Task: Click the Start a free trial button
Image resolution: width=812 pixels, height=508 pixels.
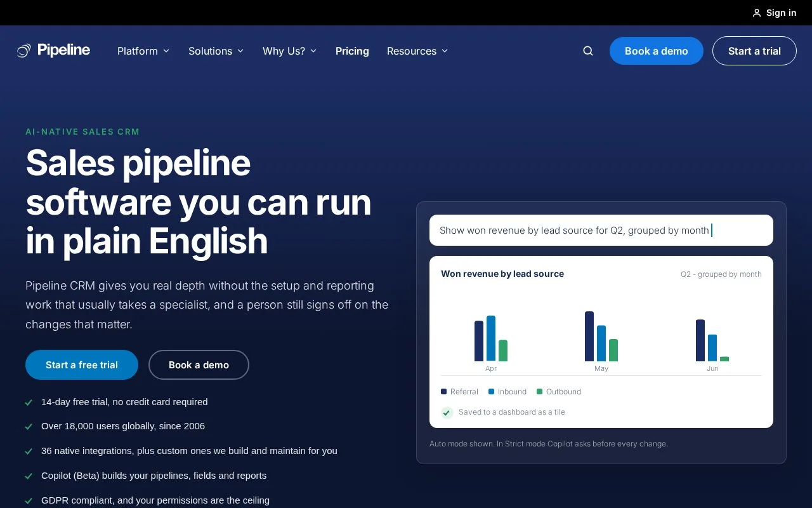Action: click(82, 365)
